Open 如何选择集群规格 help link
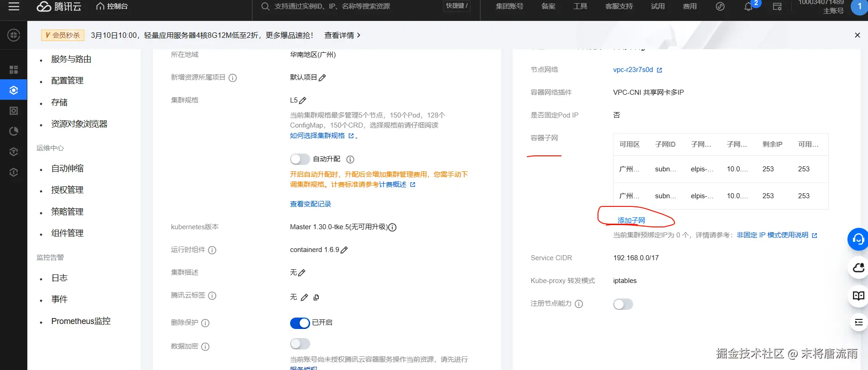The image size is (868, 370). click(322, 136)
